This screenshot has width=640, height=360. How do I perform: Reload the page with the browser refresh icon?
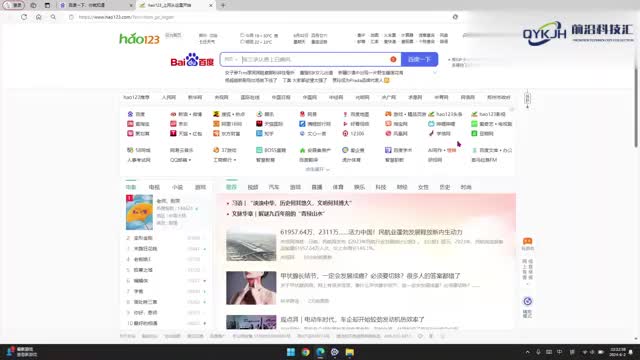24,17
